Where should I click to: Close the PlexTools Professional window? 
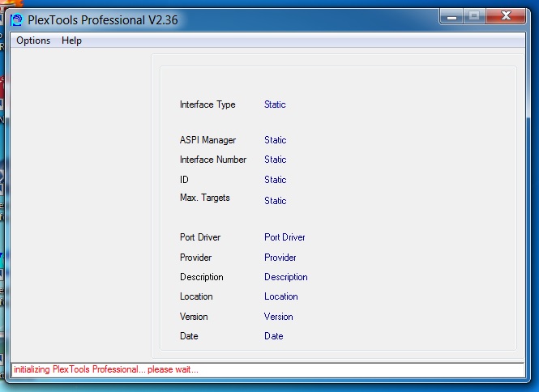pyautogui.click(x=506, y=16)
